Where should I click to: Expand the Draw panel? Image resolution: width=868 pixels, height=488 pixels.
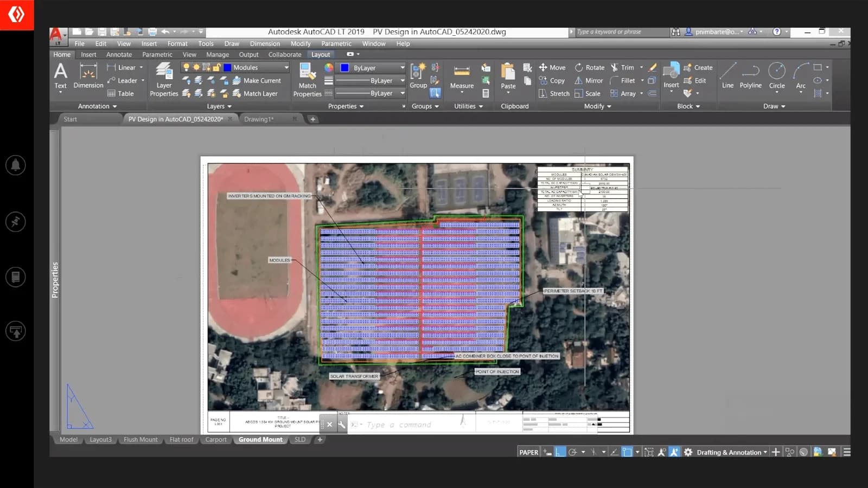774,106
